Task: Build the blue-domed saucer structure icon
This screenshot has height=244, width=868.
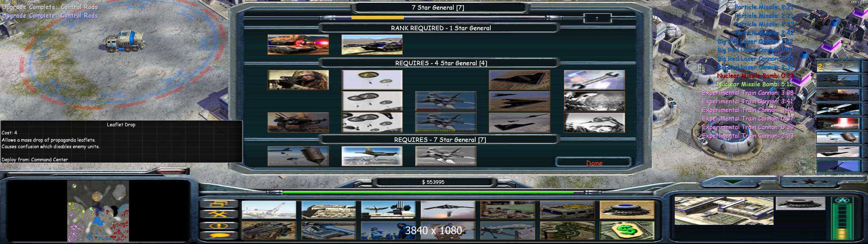Action: tap(627, 210)
